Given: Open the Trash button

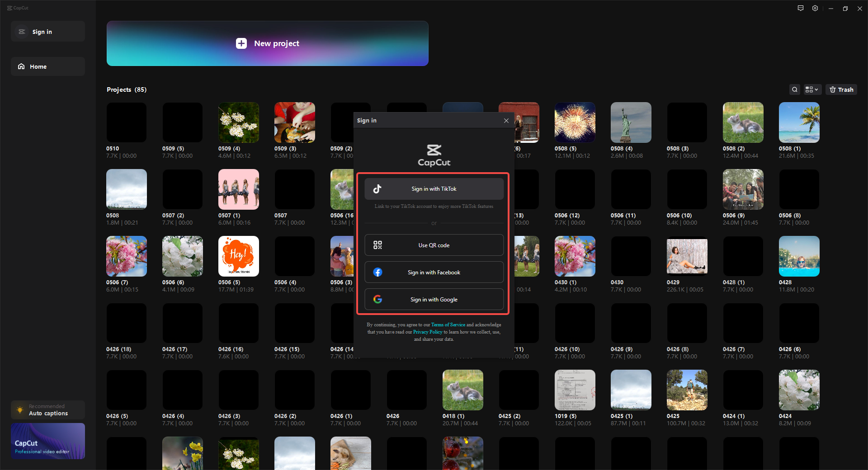Looking at the screenshot, I should 841,89.
